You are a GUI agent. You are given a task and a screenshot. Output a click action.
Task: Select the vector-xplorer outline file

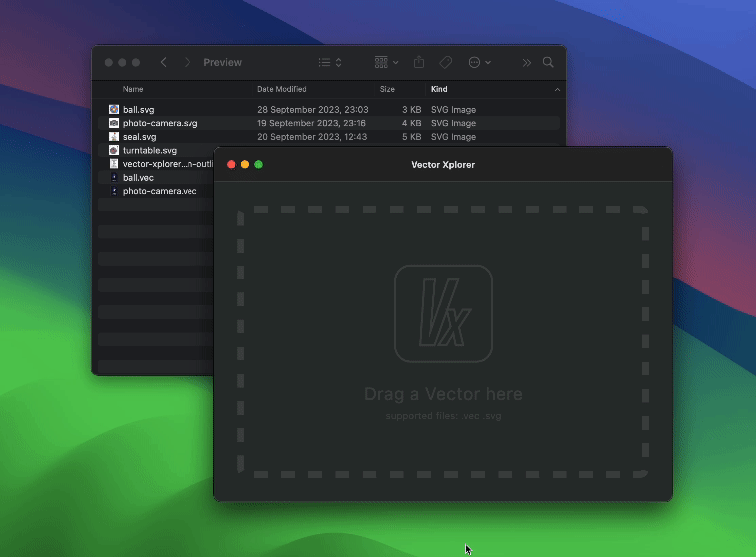click(156, 164)
